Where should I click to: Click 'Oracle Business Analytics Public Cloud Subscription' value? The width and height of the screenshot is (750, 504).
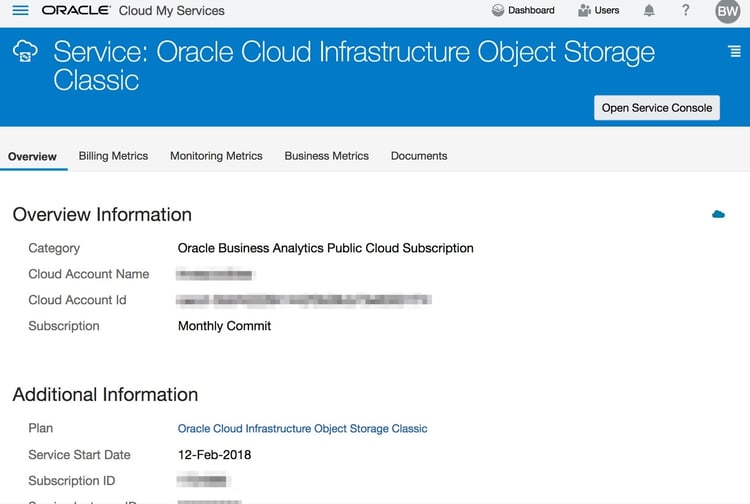(325, 248)
